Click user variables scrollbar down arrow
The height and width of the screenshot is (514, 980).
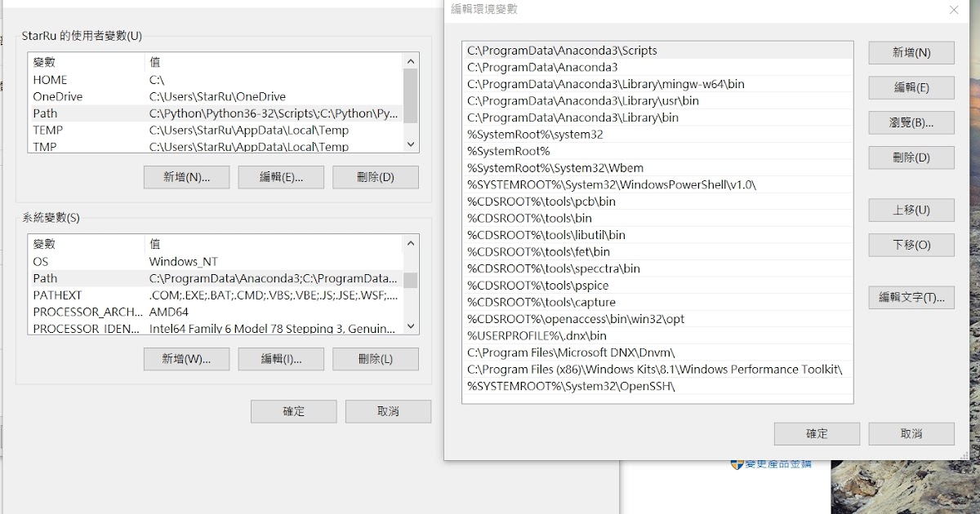tap(411, 144)
